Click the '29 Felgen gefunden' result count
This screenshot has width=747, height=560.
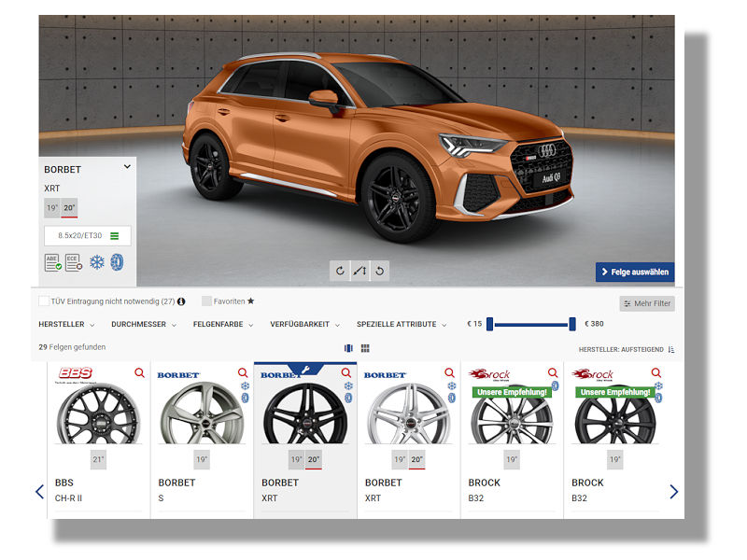click(x=73, y=347)
